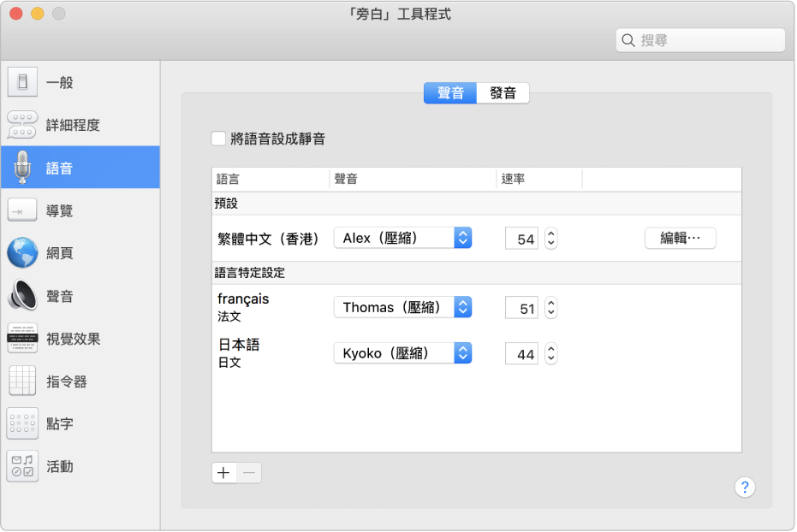This screenshot has width=797, height=532.
Task: Select the 點字 braille settings
Action: 60,424
